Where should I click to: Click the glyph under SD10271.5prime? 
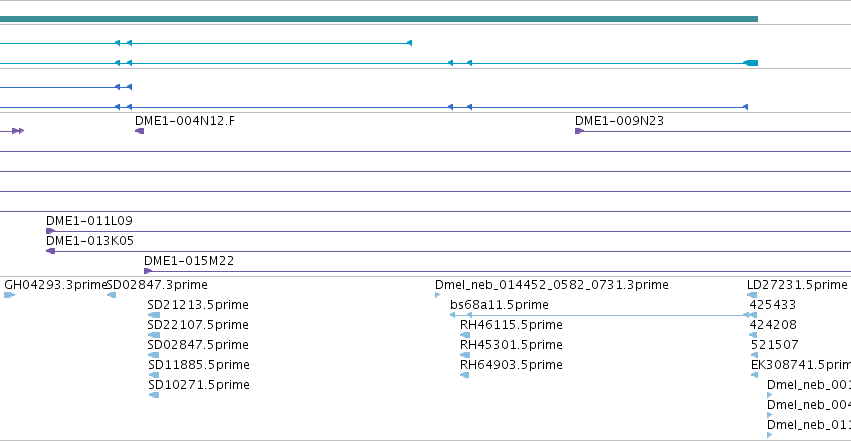pos(154,395)
